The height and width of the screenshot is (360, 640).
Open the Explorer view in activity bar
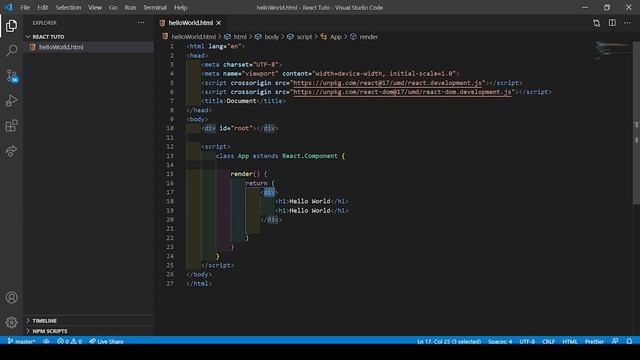click(11, 26)
